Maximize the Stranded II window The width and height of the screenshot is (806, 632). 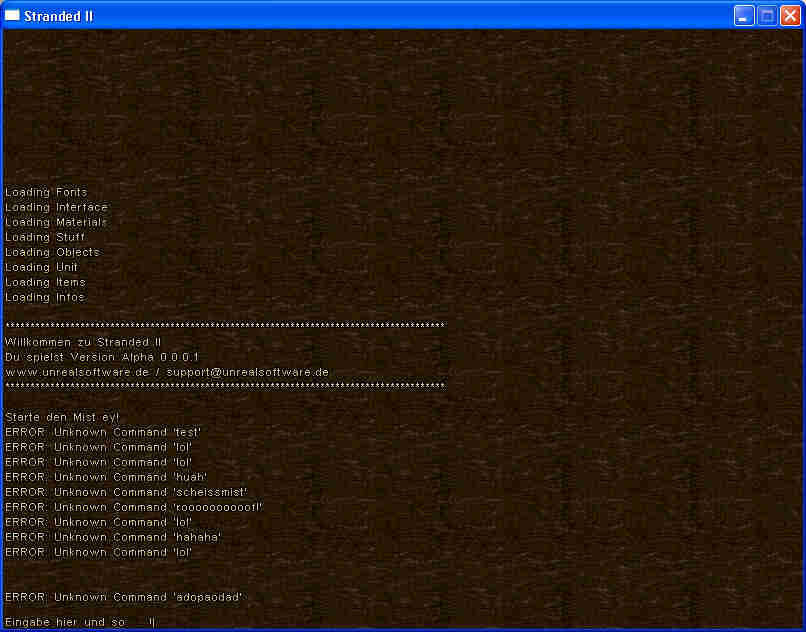click(x=767, y=15)
